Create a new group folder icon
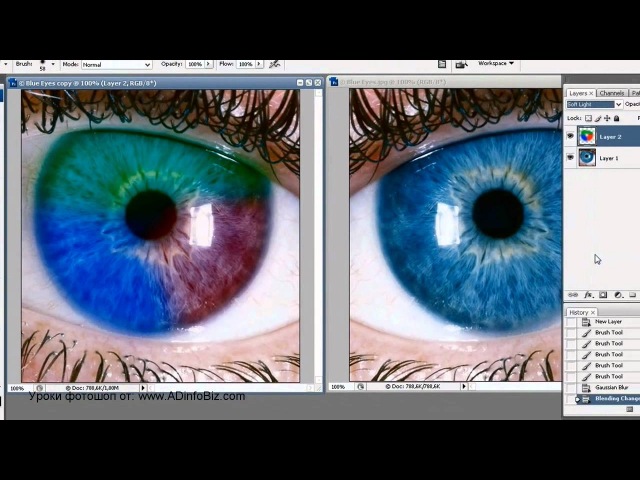640x480 pixels. [x=632, y=295]
